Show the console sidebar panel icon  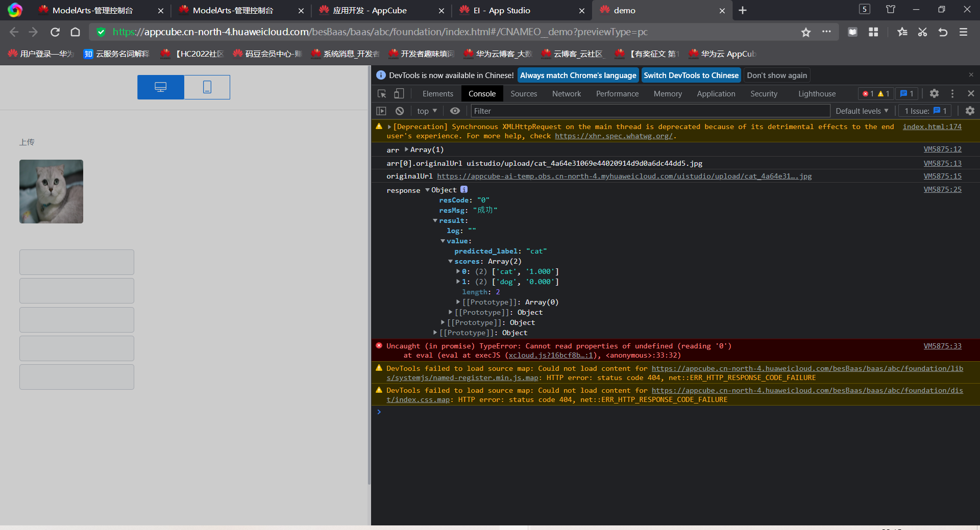[x=381, y=111]
